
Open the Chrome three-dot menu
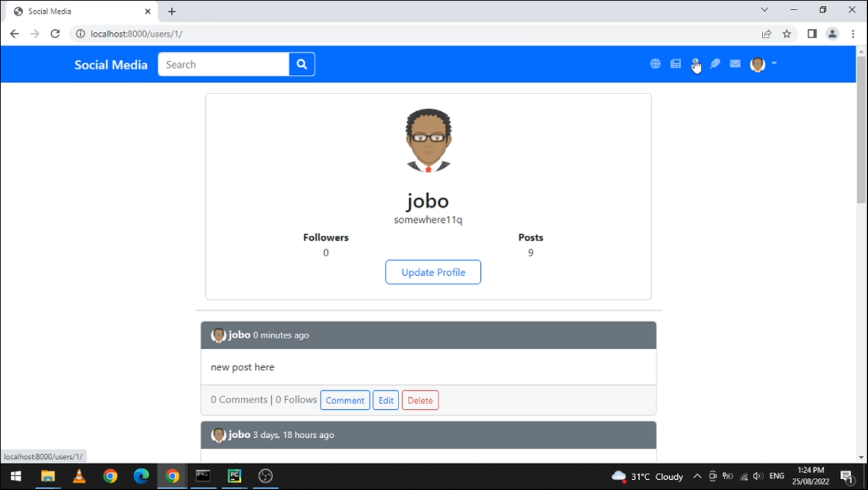(x=853, y=34)
